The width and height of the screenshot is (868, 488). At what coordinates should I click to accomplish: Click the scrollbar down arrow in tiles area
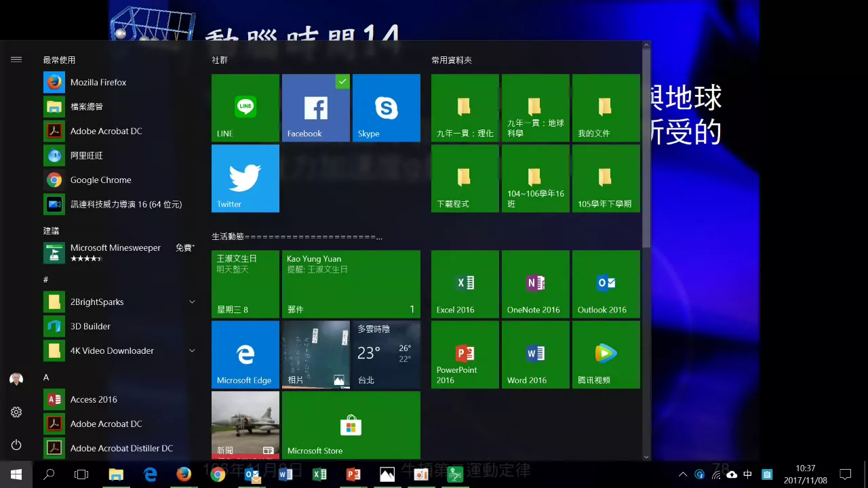click(x=646, y=456)
